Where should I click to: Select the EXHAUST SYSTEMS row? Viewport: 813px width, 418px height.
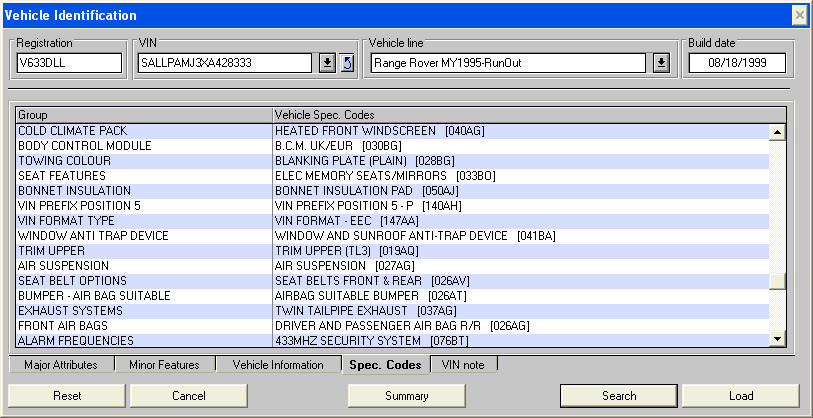click(393, 311)
